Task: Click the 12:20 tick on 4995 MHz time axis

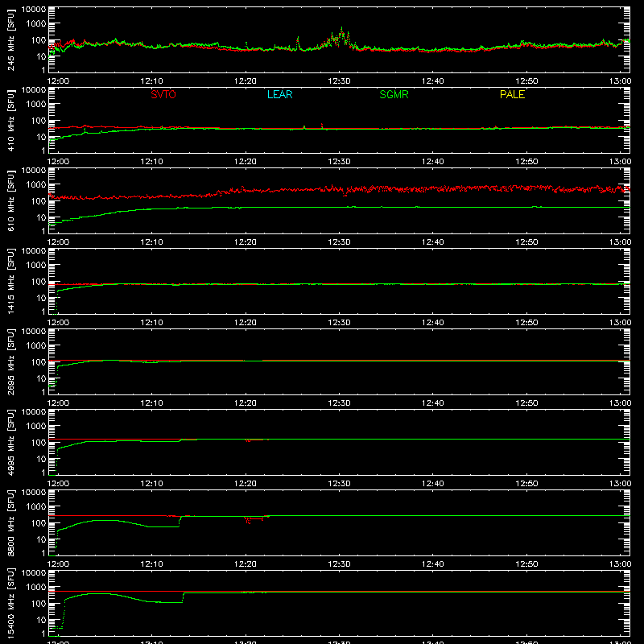Action: 246,484
